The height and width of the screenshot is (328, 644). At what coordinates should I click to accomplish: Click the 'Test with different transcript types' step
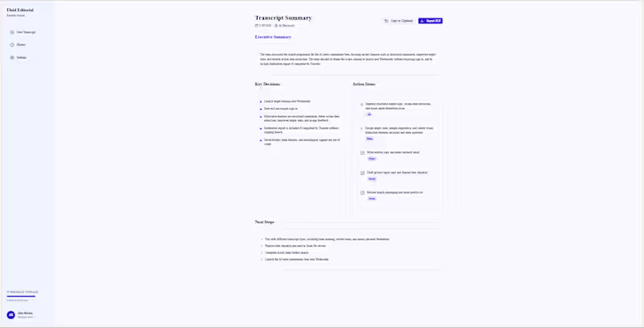pyautogui.click(x=327, y=239)
